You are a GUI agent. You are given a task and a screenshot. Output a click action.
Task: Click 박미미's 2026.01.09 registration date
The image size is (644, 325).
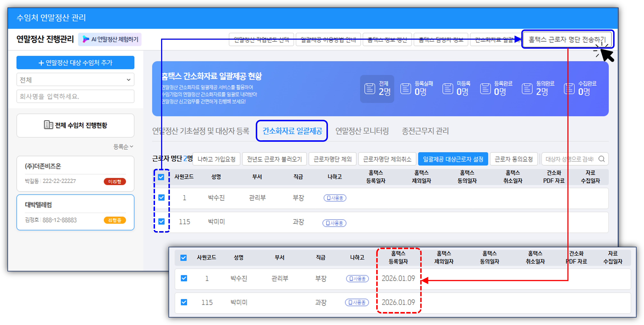tap(398, 302)
